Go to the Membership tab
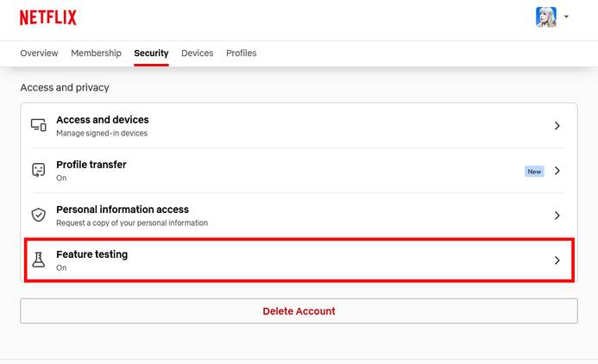 coord(96,53)
